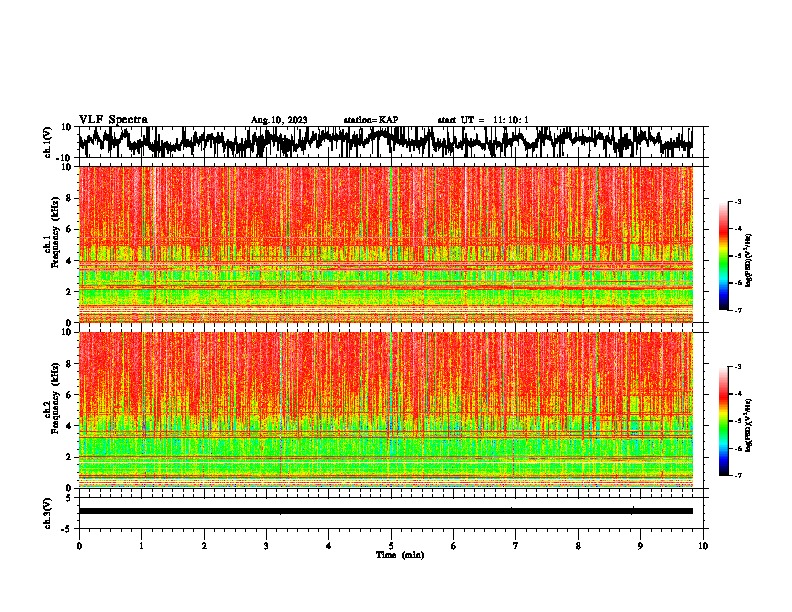The width and height of the screenshot is (792, 612).
Task: Click time axis tick label "3"
Action: 266,546
